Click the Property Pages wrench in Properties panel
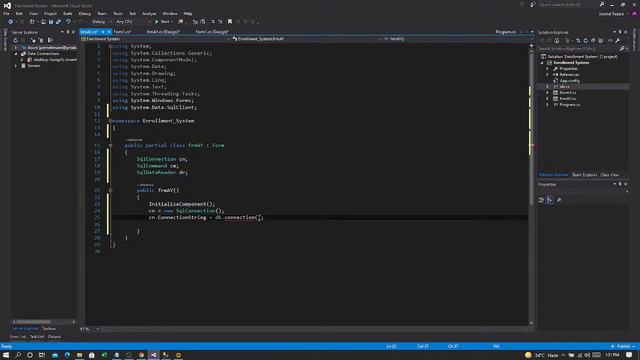Screen dimensions: 640x360 [559, 200]
